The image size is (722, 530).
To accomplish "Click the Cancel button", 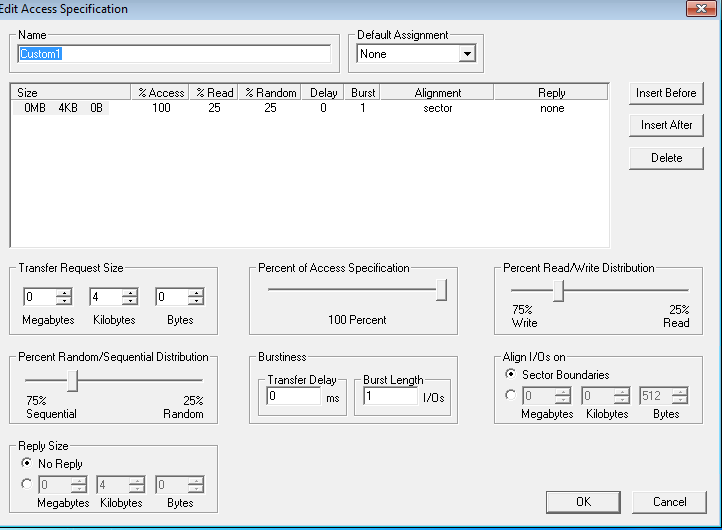I will pyautogui.click(x=669, y=501).
